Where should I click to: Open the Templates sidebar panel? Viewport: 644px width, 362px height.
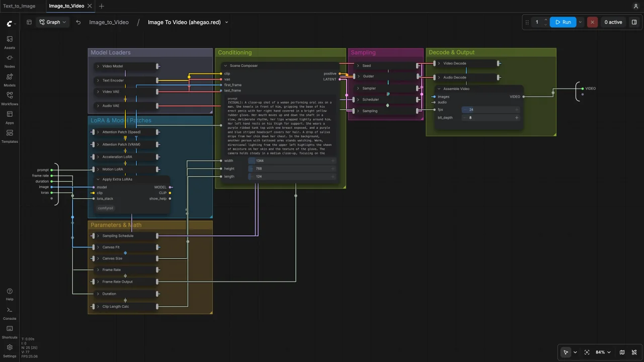(x=10, y=136)
